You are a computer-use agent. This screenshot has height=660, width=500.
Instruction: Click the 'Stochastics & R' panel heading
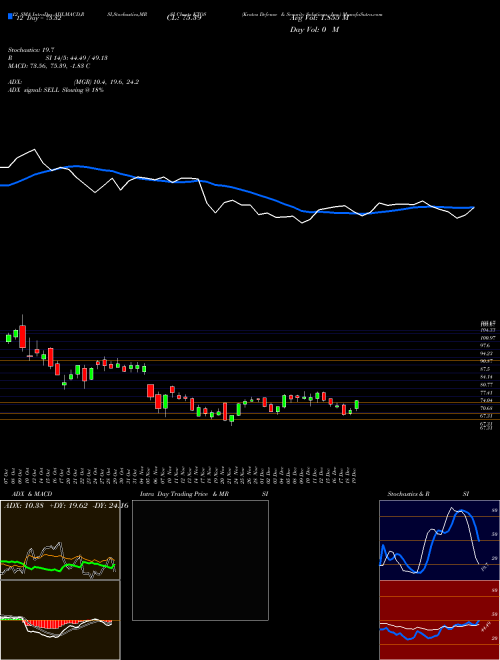coord(408,494)
